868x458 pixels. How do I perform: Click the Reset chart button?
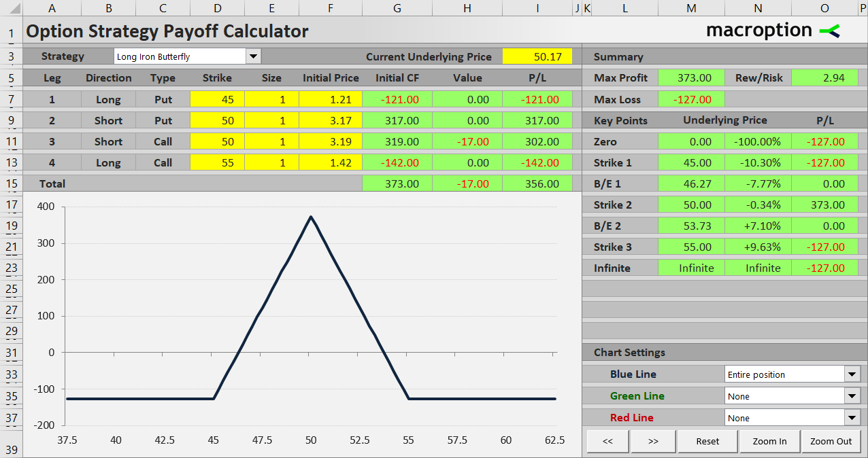tap(707, 441)
